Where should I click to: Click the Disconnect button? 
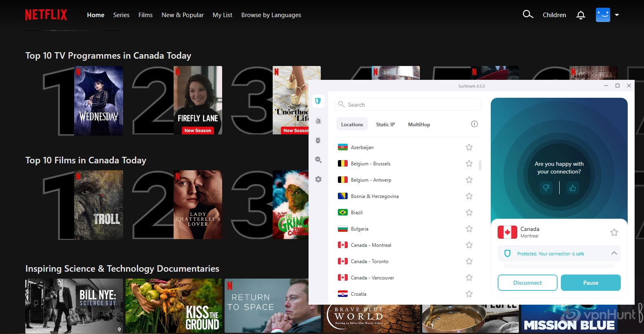pos(527,283)
